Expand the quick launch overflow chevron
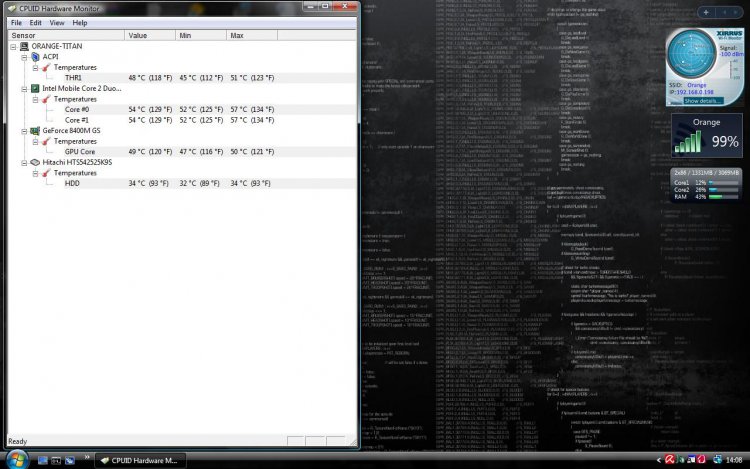Screen dimensions: 750x469 [x=87, y=458]
